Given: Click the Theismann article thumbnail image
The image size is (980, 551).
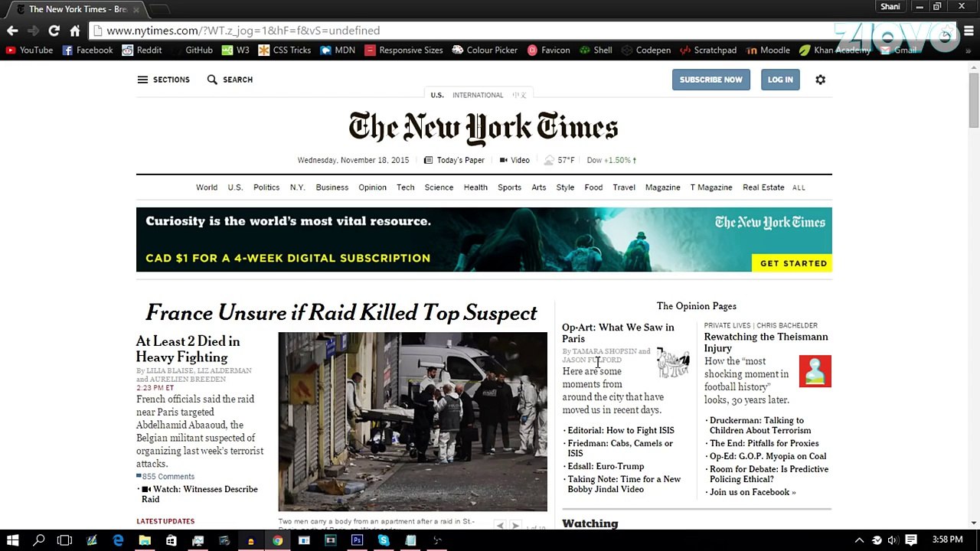Looking at the screenshot, I should (x=815, y=371).
